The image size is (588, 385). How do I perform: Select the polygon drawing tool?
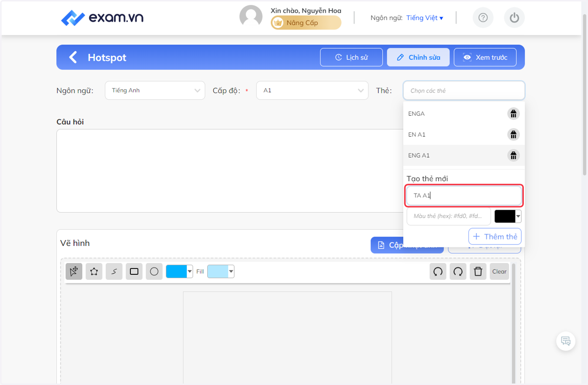click(94, 271)
